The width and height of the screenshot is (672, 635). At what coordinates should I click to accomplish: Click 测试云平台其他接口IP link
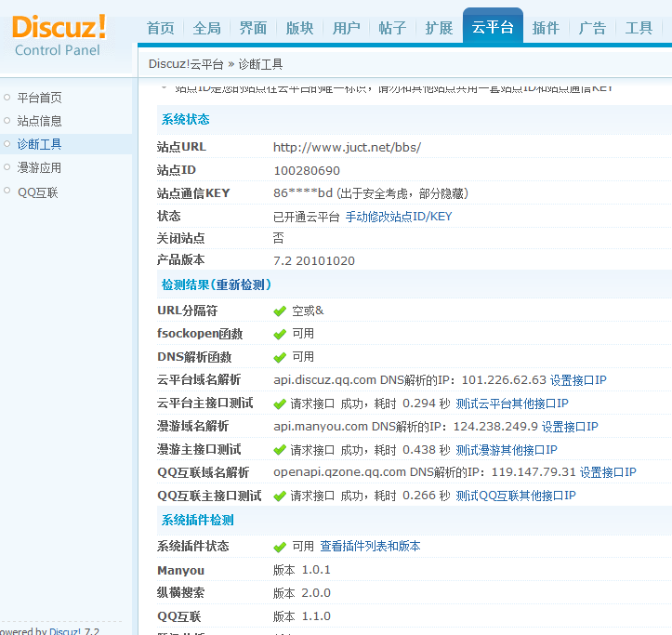point(512,403)
